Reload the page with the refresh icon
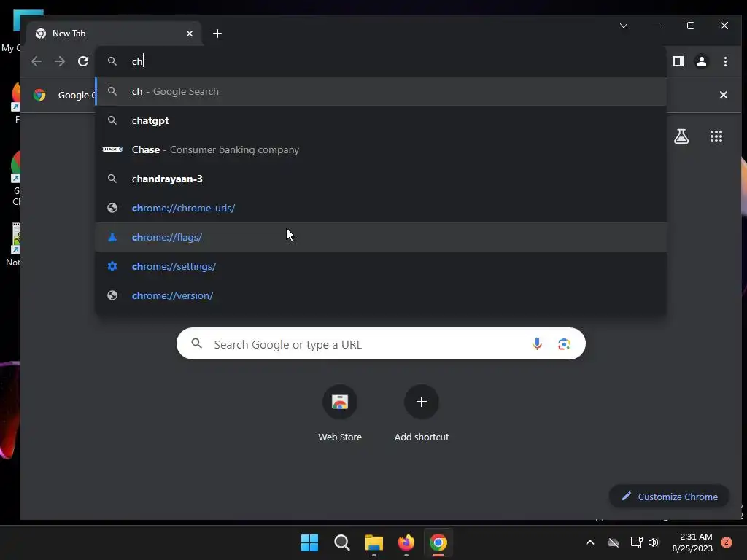The height and width of the screenshot is (560, 747). pyautogui.click(x=83, y=61)
